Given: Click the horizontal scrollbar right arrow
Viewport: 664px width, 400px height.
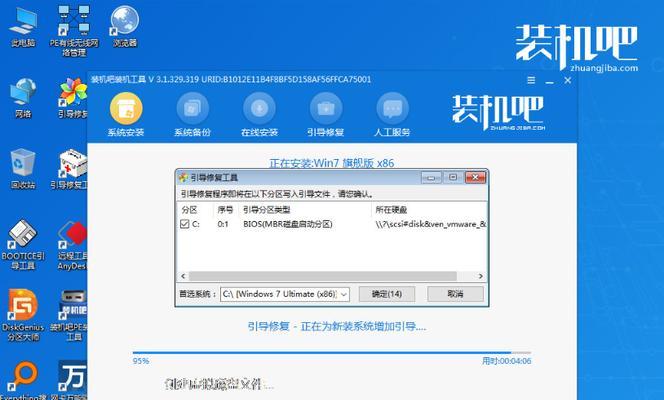Looking at the screenshot, I should pyautogui.click(x=480, y=276).
